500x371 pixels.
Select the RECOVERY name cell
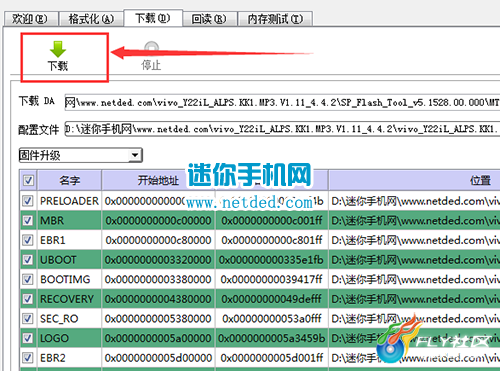click(69, 299)
